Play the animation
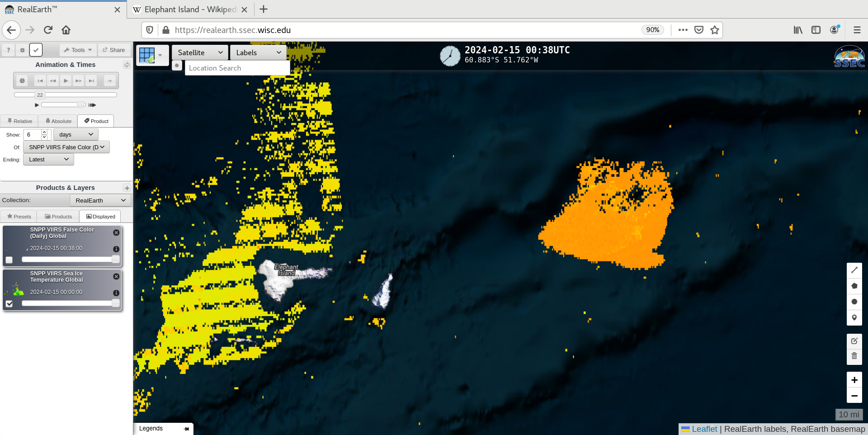Screen dimensions: 868x435 (x=66, y=80)
